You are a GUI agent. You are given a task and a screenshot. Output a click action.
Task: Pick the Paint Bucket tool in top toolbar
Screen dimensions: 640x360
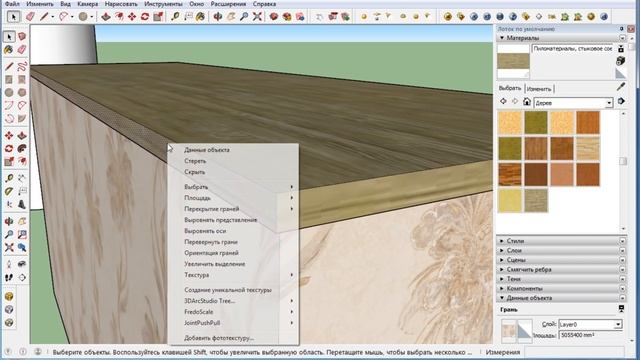pos(200,16)
